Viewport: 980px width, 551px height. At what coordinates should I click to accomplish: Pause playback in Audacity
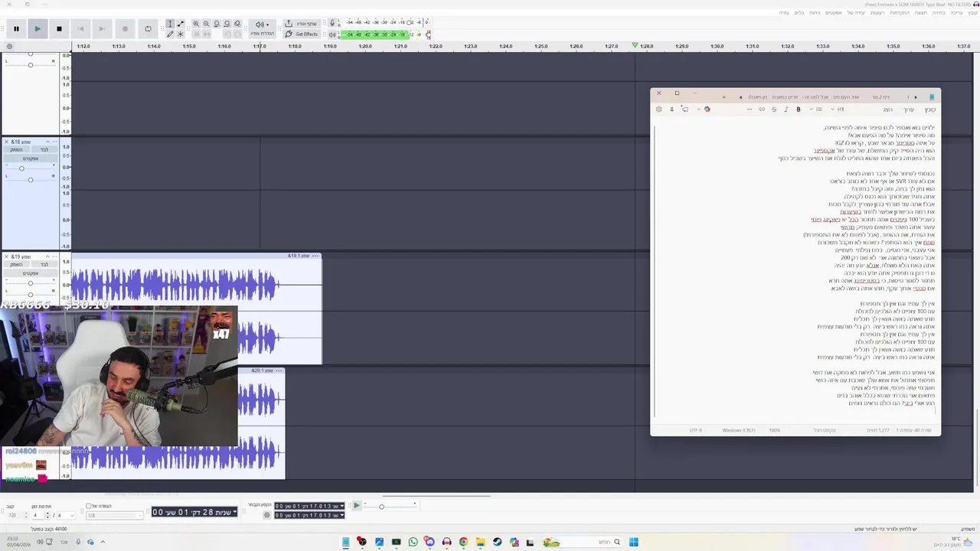pos(16,29)
